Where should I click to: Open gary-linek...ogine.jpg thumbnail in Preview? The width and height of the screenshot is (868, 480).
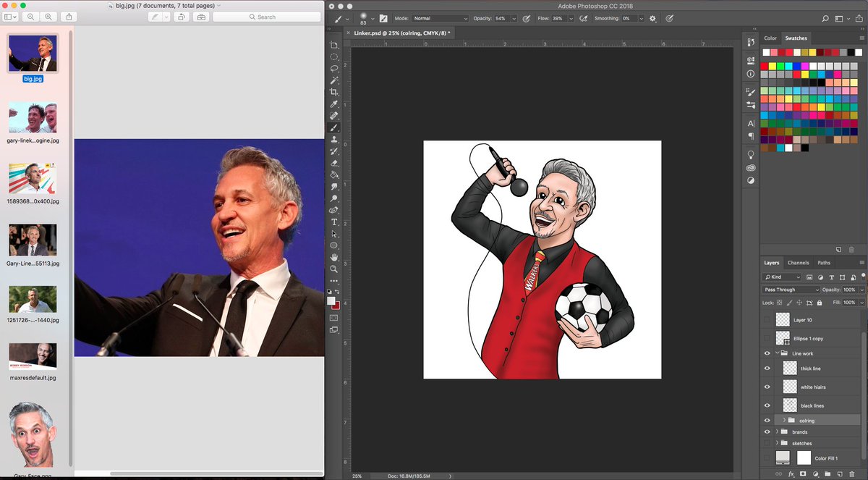point(33,117)
